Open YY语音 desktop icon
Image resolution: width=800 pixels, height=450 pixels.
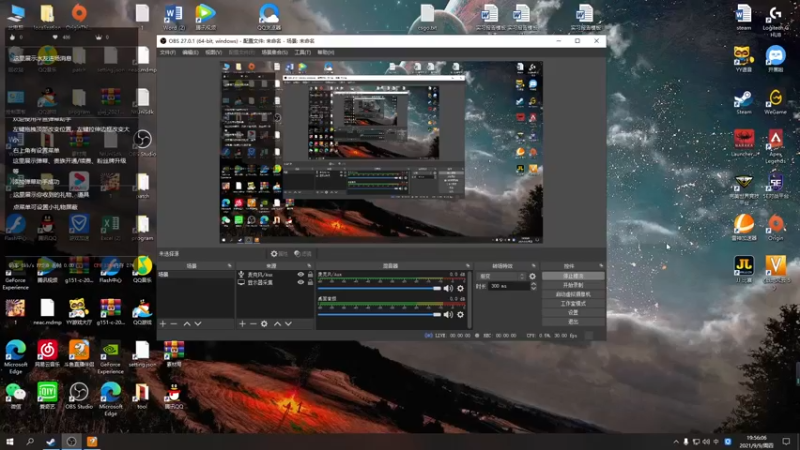coord(743,59)
